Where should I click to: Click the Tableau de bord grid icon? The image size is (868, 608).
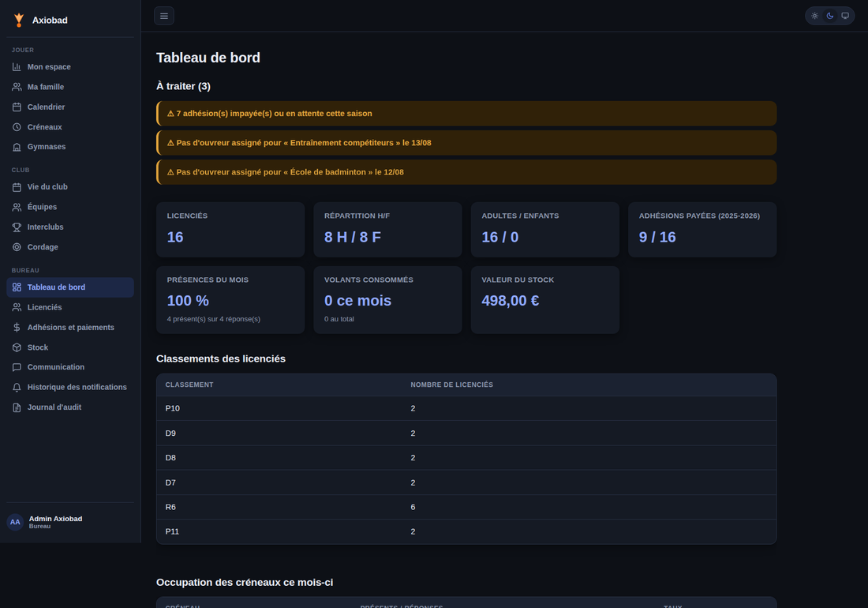(17, 287)
